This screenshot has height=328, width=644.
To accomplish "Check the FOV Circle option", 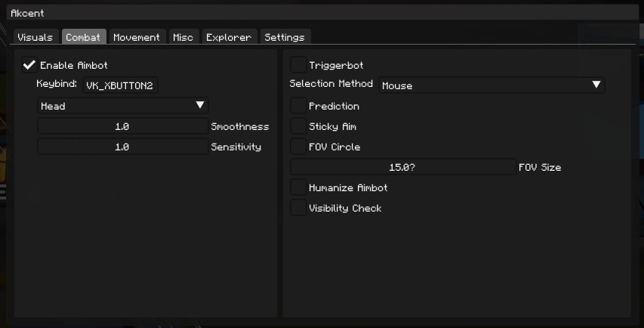I will pyautogui.click(x=298, y=147).
